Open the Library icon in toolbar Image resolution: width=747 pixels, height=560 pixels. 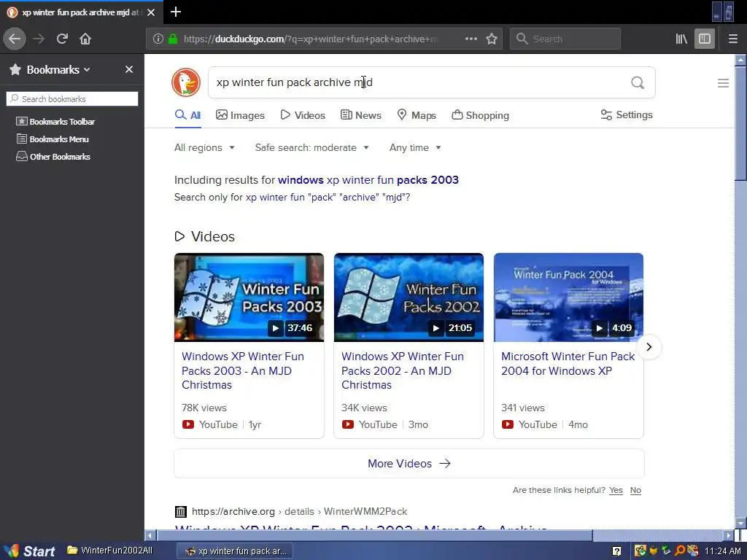click(681, 39)
